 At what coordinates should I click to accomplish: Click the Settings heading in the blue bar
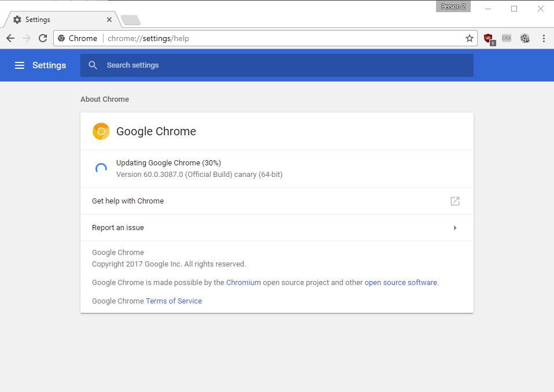tap(49, 65)
